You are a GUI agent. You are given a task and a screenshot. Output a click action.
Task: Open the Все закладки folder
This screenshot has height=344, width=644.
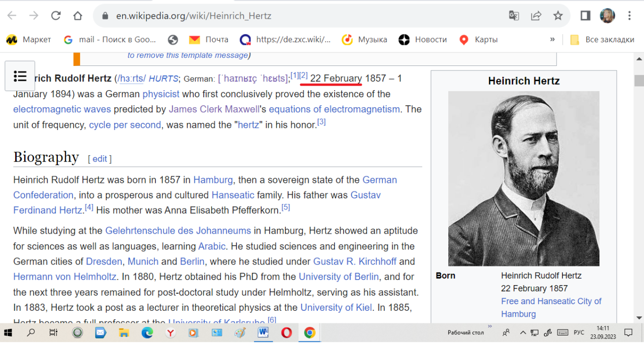click(602, 39)
